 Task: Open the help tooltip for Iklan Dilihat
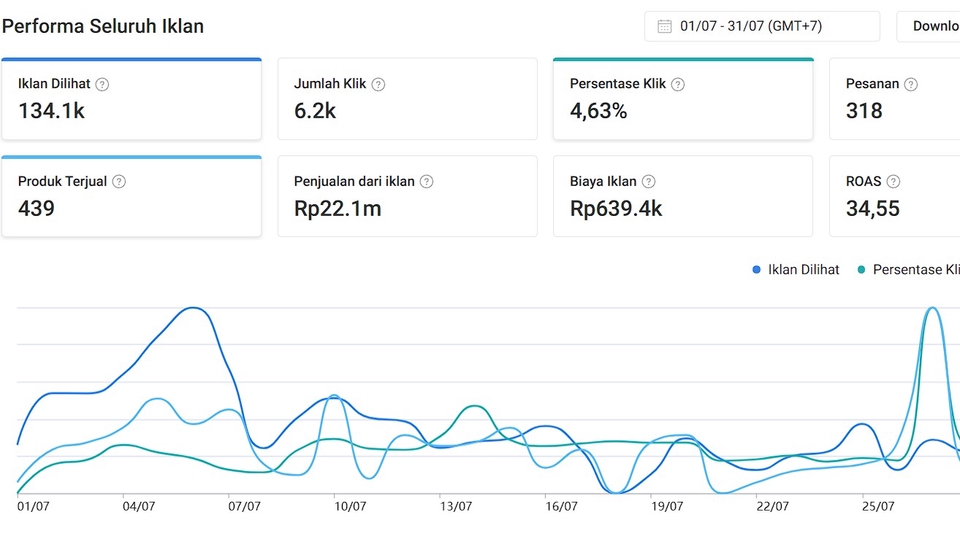pos(102,85)
